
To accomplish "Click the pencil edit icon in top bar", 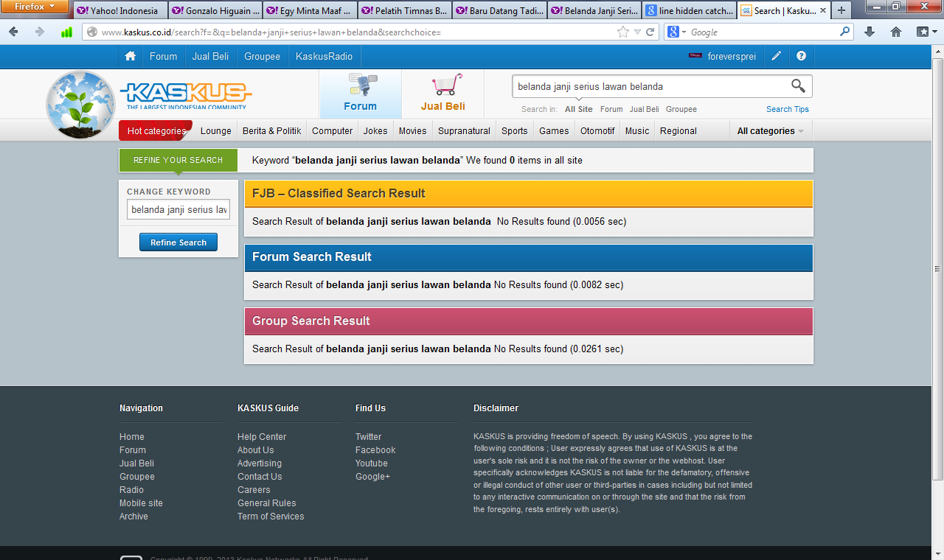I will 777,56.
